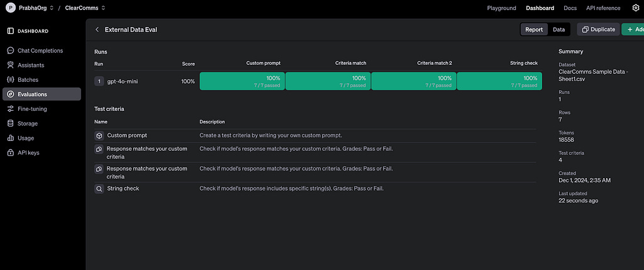Click the Batches icon in sidebar
Screen dimensions: 644x270
pyautogui.click(x=11, y=80)
